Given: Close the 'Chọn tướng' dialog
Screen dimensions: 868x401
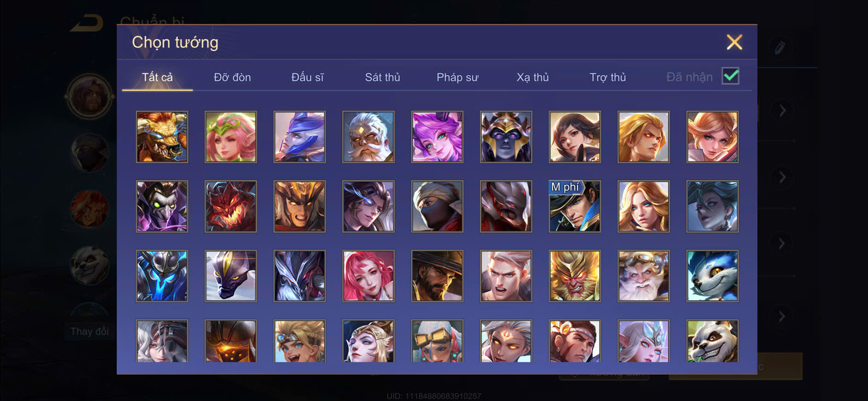Looking at the screenshot, I should click(734, 42).
